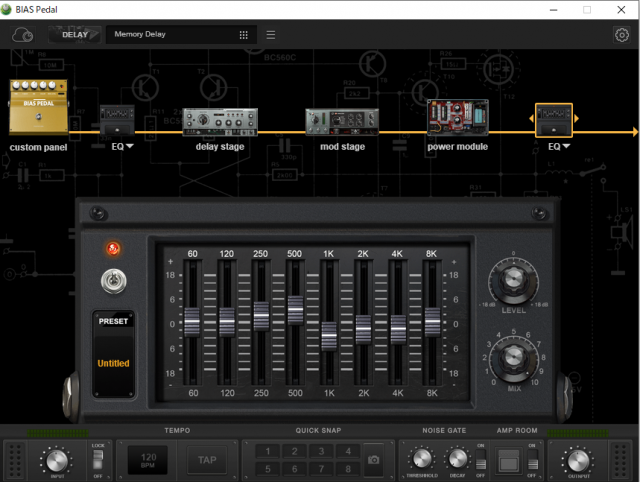Click the DELAY pedal type button
The width and height of the screenshot is (640, 482).
(x=75, y=35)
